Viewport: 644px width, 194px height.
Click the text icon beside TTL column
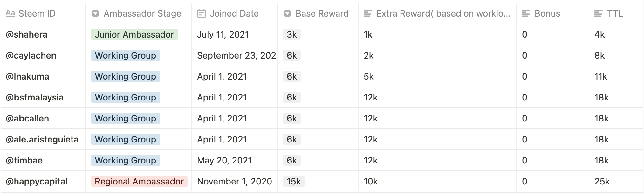coord(599,13)
